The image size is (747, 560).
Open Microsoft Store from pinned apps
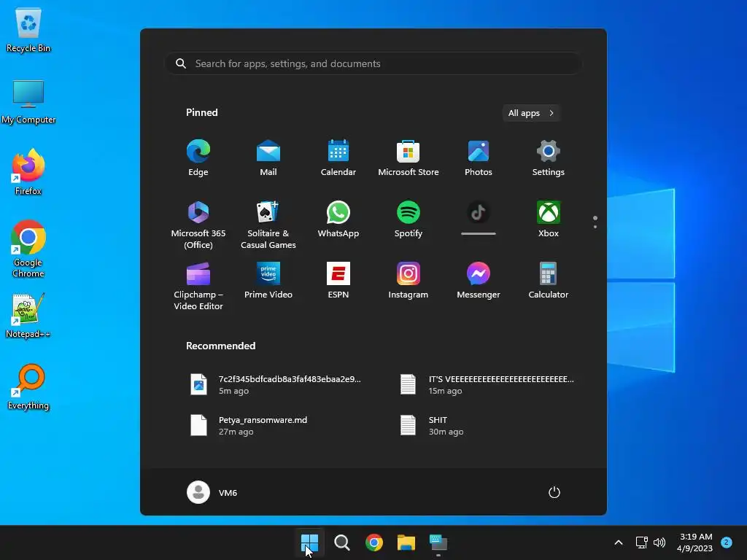[x=409, y=158]
